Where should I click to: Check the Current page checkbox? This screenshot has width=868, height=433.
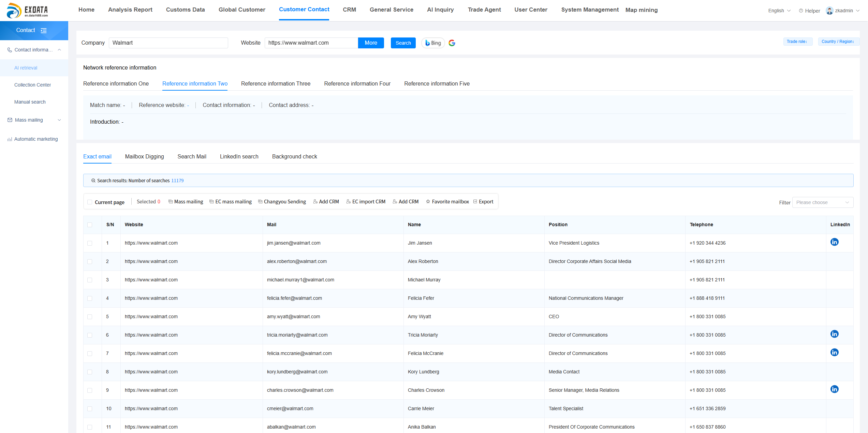tap(90, 202)
